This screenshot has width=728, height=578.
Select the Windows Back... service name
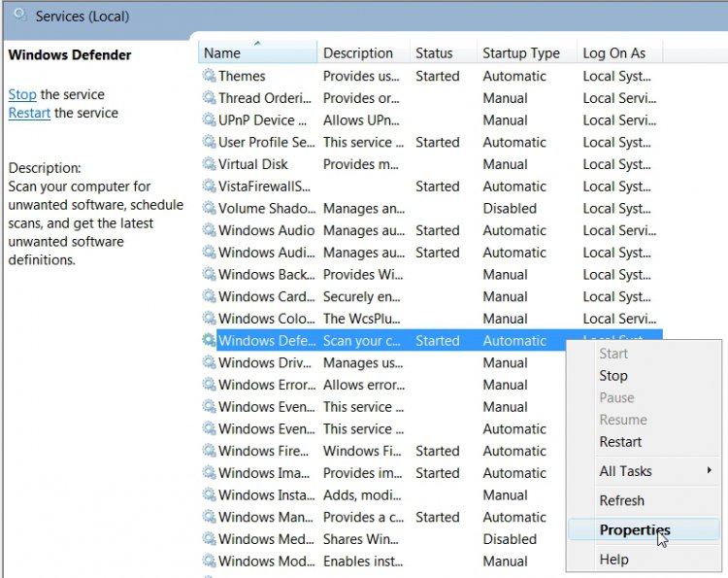pos(267,275)
